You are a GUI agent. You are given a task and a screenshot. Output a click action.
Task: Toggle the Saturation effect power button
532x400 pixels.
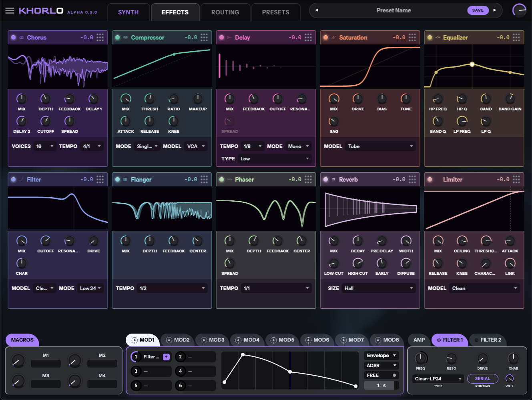coord(326,37)
